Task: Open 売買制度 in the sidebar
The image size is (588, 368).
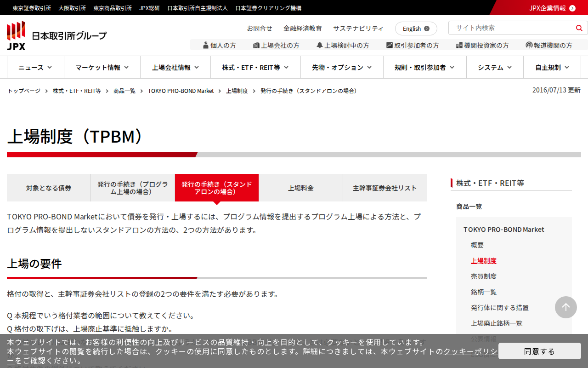Action: point(484,276)
